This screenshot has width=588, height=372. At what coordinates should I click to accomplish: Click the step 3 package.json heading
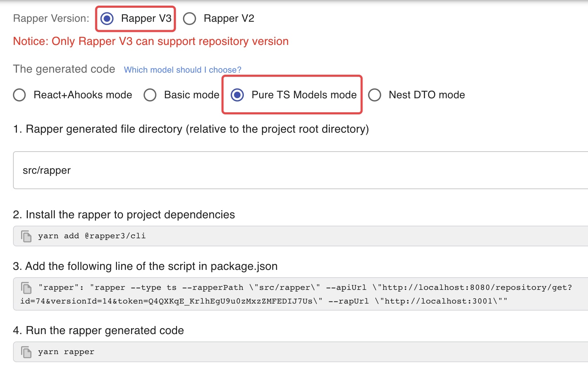point(145,266)
